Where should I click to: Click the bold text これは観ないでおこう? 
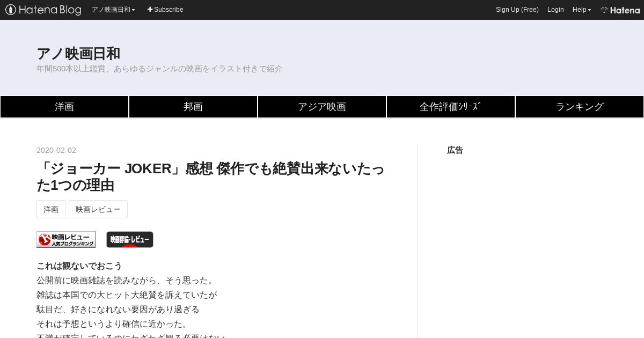point(79,266)
